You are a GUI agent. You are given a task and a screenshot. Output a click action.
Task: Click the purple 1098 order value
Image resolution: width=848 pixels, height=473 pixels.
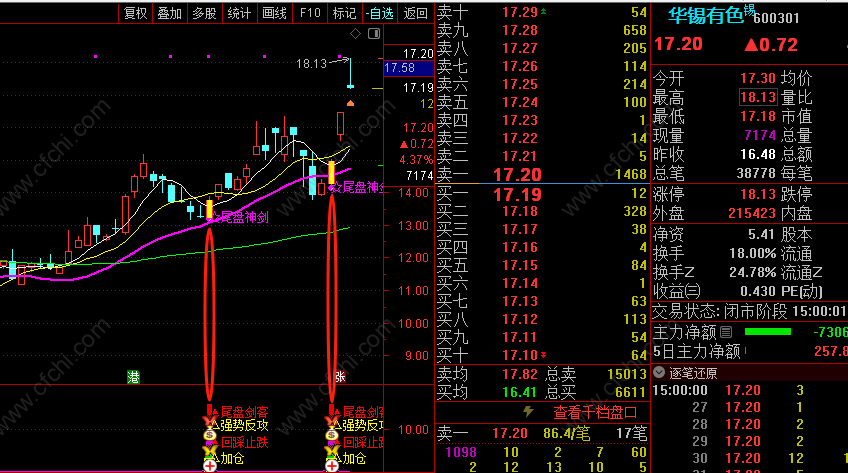pyautogui.click(x=461, y=452)
